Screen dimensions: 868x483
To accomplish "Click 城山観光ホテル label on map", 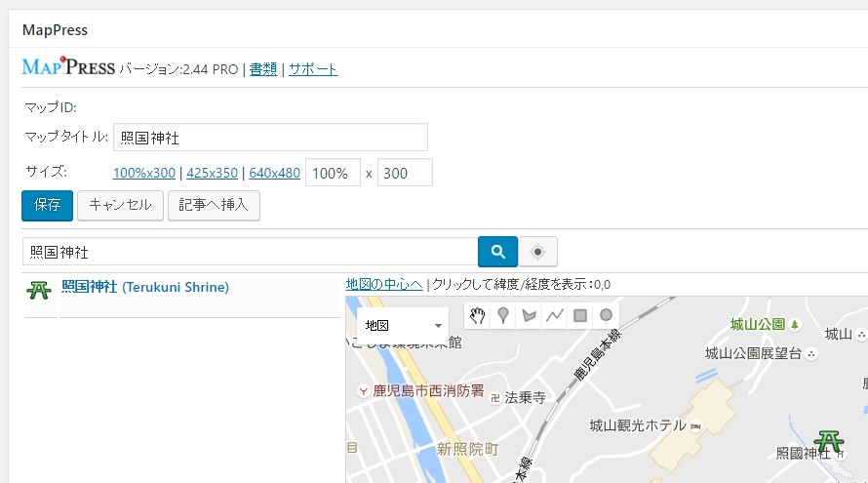I will pyautogui.click(x=638, y=425).
